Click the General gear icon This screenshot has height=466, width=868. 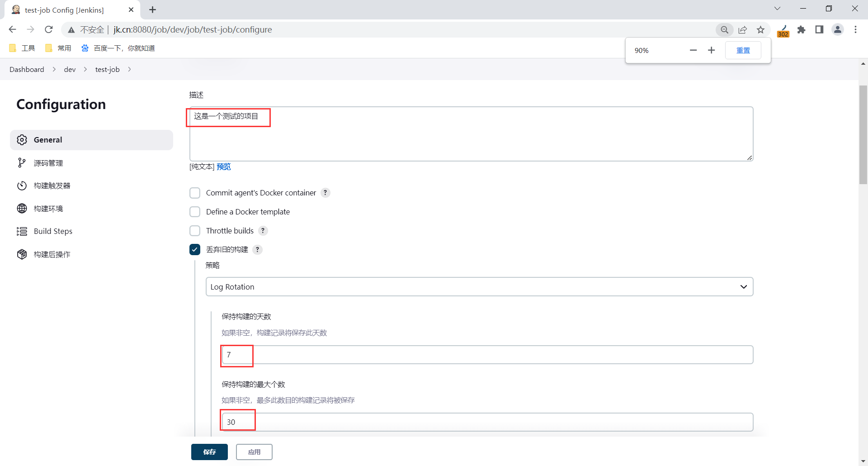tap(22, 140)
